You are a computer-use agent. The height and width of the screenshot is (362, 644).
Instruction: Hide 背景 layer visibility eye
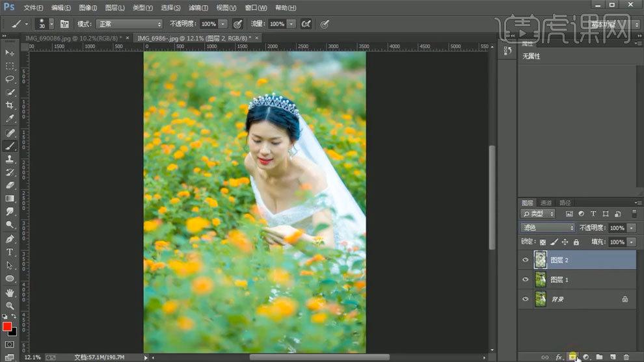click(x=526, y=299)
